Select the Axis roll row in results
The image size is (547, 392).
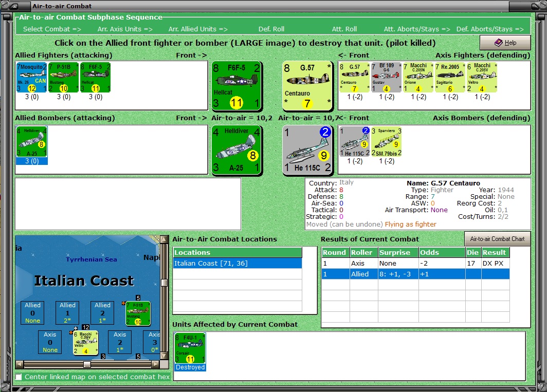tap(415, 264)
